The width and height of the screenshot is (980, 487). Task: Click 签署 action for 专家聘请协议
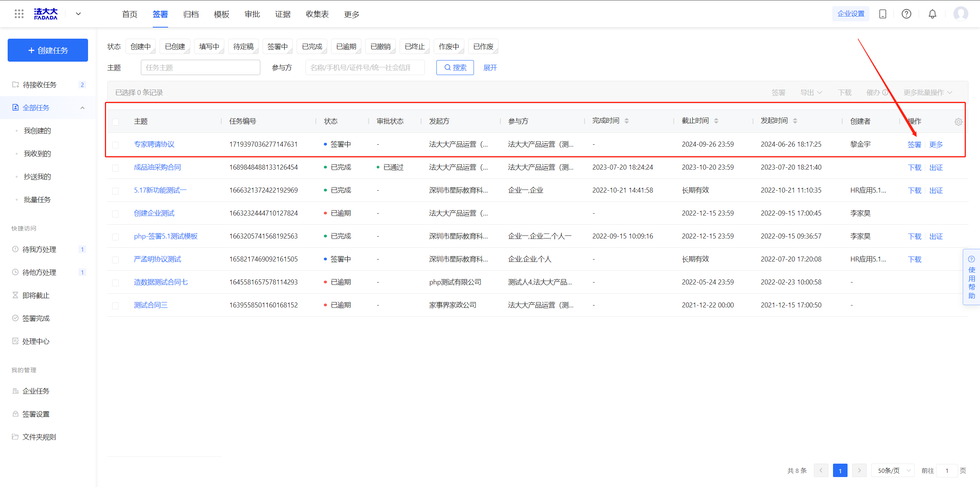915,144
